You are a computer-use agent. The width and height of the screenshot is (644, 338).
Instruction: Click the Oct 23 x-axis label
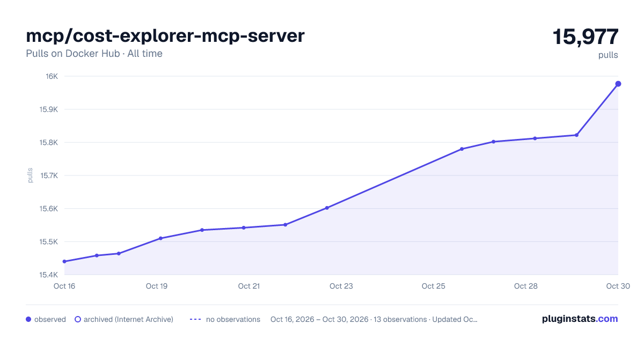341,286
